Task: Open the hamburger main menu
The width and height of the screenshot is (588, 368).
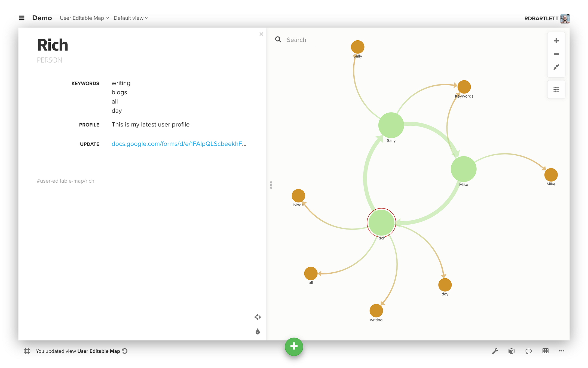Action: [22, 18]
